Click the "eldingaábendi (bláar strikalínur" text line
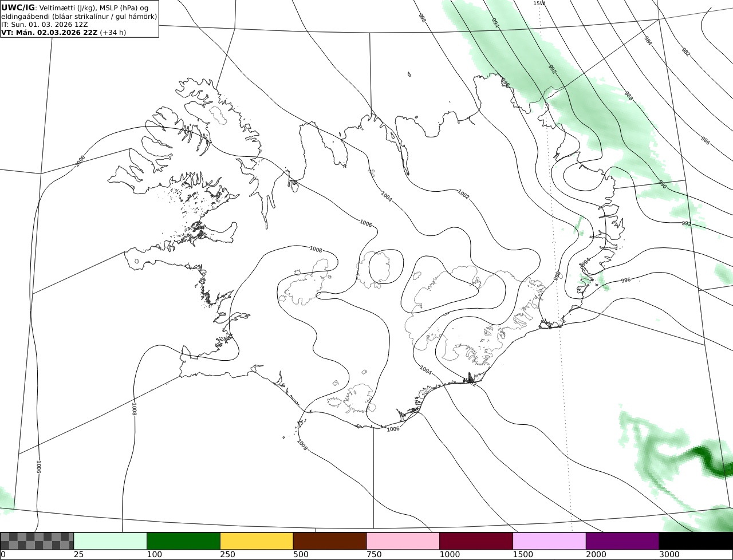Screen dimensions: 733x560 coord(79,16)
